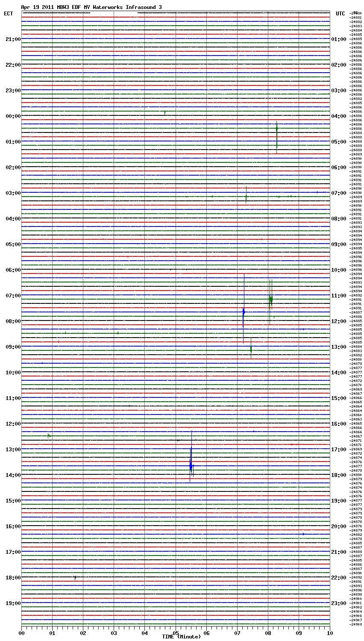Click the 00:00 ECT hour label
The image size is (364, 641).
[x=13, y=116]
